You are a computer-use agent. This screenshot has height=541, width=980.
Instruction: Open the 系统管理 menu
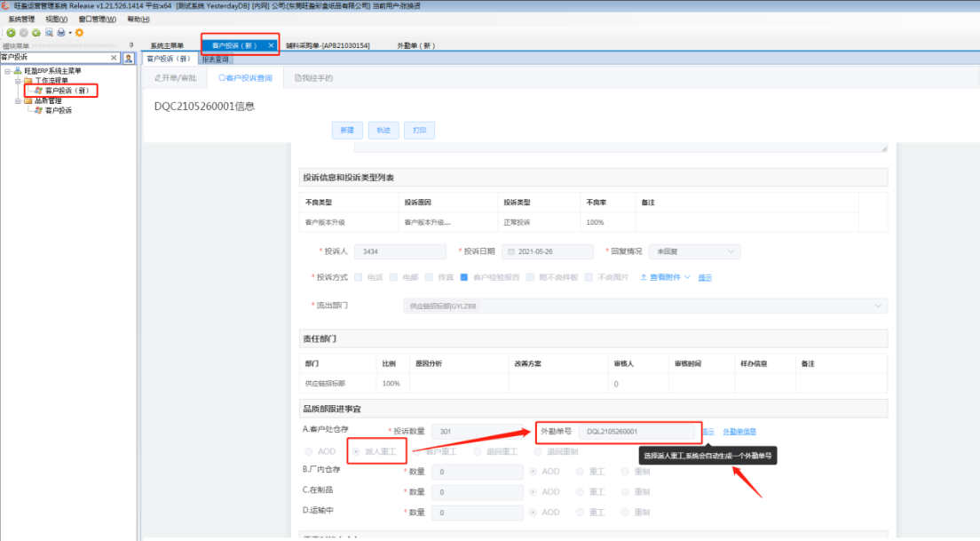click(x=22, y=20)
